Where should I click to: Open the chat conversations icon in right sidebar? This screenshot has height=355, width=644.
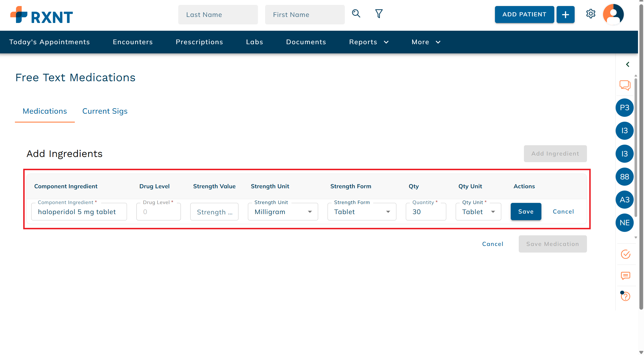pyautogui.click(x=625, y=85)
